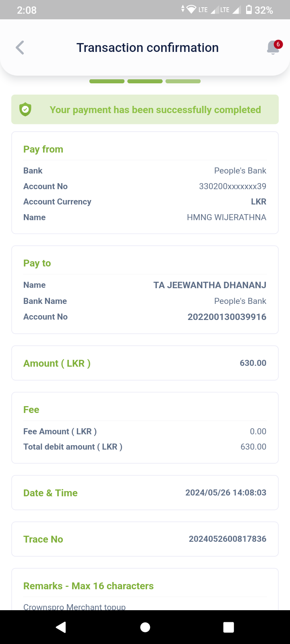290x644 pixels.
Task: Tap the Total debit amount row
Action: 145,447
